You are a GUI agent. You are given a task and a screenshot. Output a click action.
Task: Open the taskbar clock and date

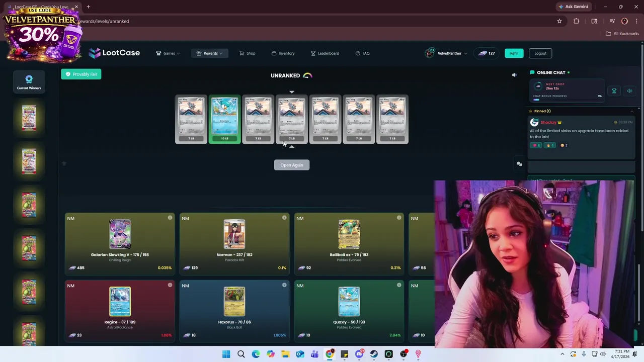(x=619, y=354)
